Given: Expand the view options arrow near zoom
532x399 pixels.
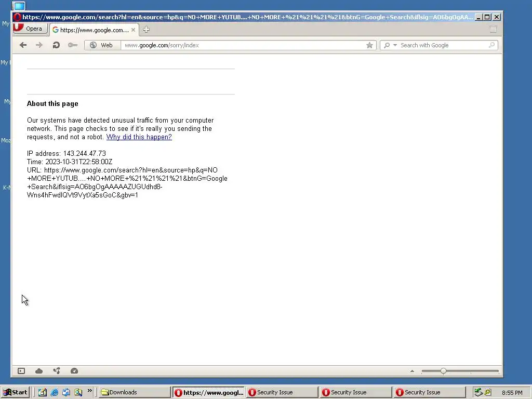Looking at the screenshot, I should (412, 371).
